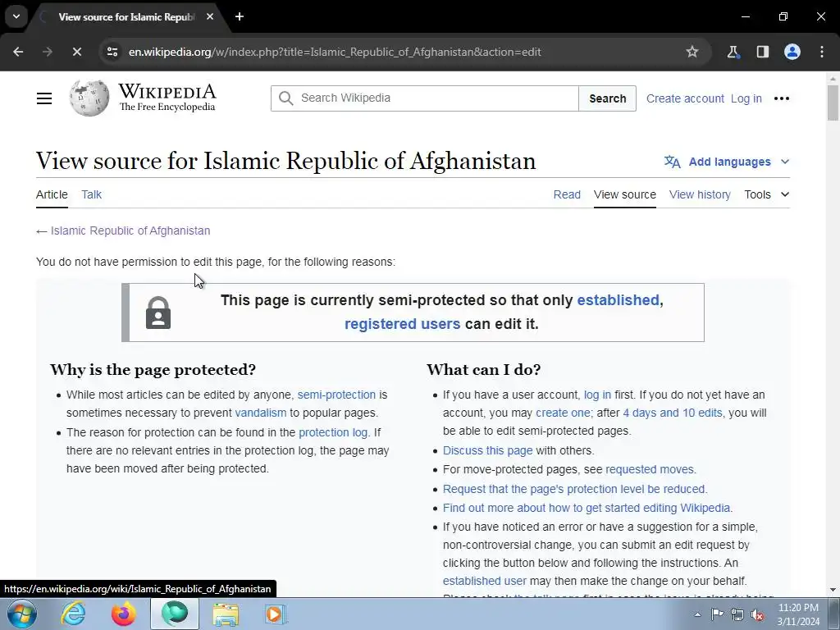This screenshot has height=630, width=840.
Task: Open the registered users link
Action: (402, 324)
